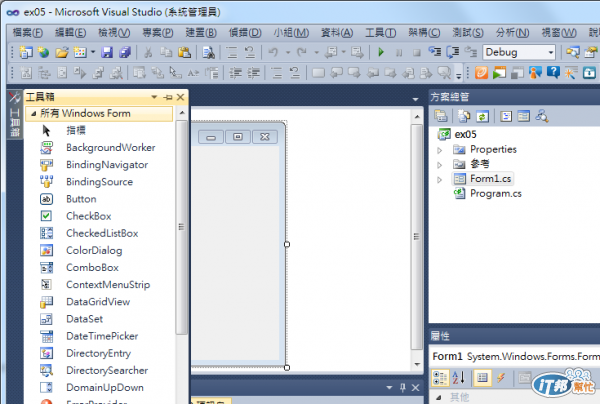Pin the toolbox panel with the pushpin
600x404 pixels.
point(168,98)
